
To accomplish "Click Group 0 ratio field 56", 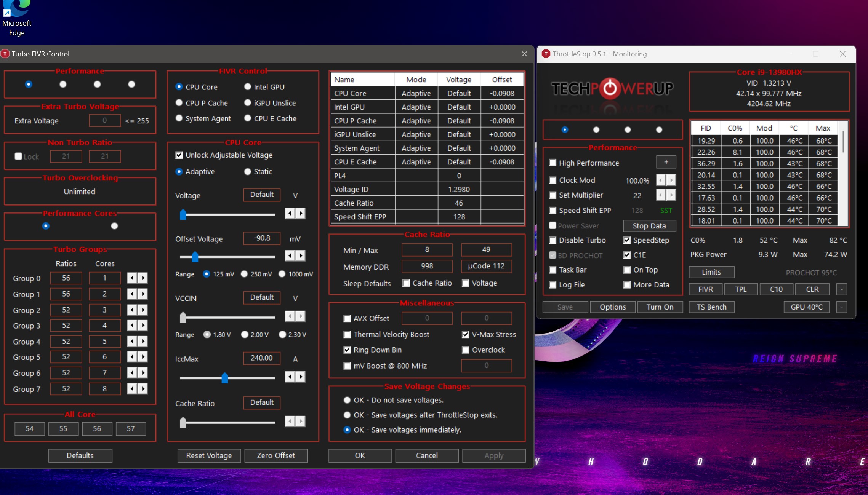I will tap(66, 278).
